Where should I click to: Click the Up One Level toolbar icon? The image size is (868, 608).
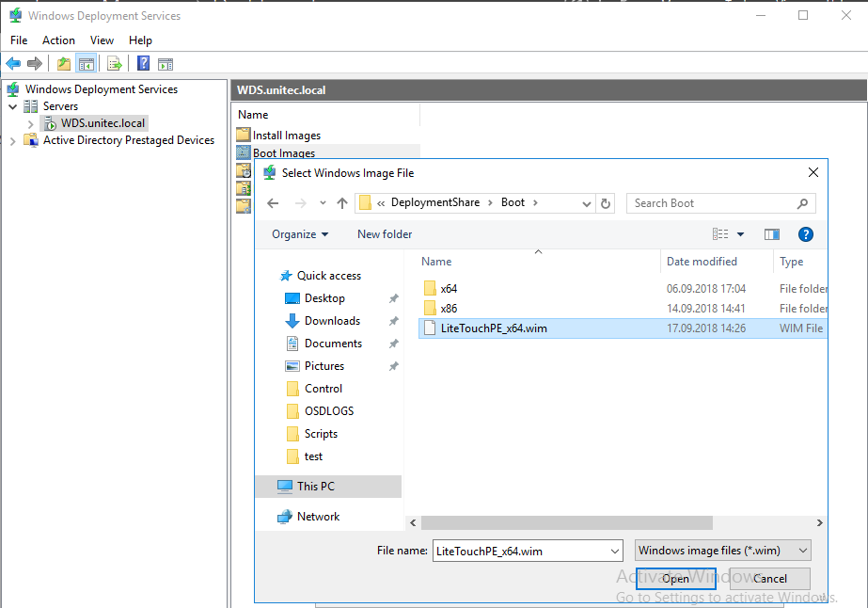(64, 64)
